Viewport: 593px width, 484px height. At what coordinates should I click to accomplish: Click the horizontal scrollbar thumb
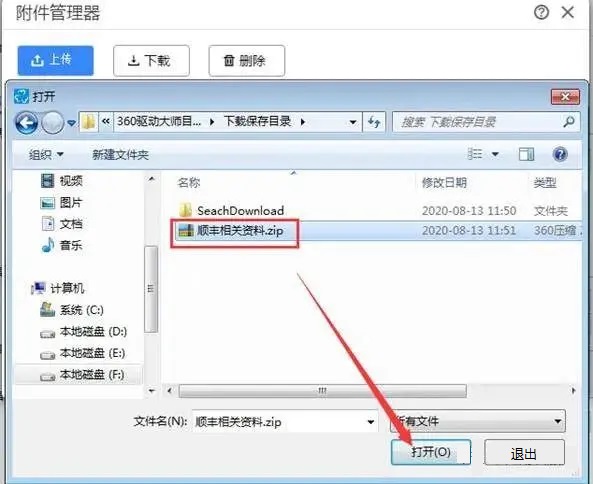(x=322, y=391)
